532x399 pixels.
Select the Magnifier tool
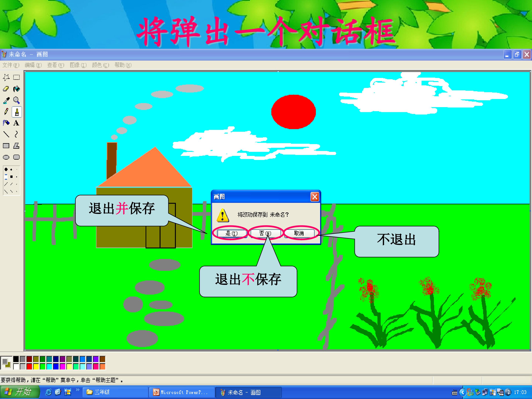[16, 100]
